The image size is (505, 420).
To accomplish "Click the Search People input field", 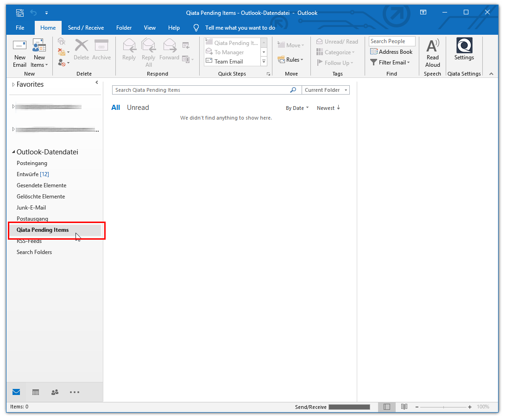I will [x=392, y=41].
